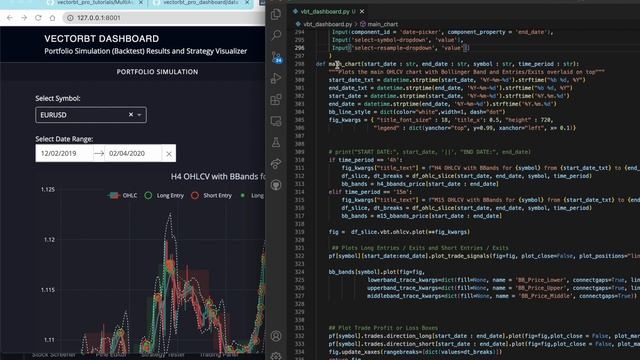The image size is (640, 360).
Task: Edit the 12/02/2019 start date
Action: click(64, 153)
